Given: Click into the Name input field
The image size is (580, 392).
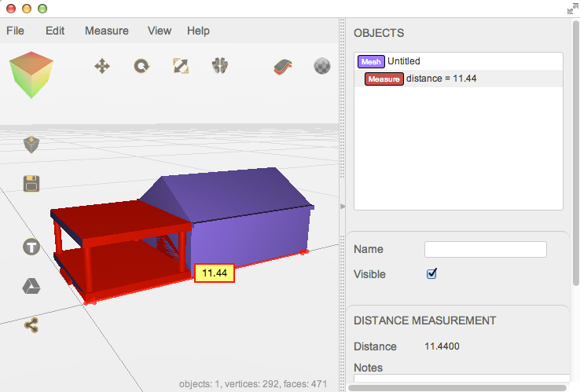Looking at the screenshot, I should (486, 250).
